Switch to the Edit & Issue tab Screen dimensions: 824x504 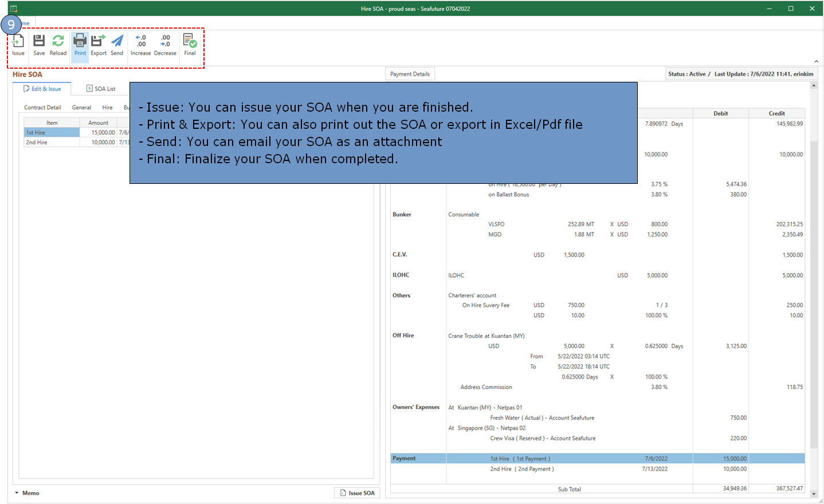coord(42,89)
